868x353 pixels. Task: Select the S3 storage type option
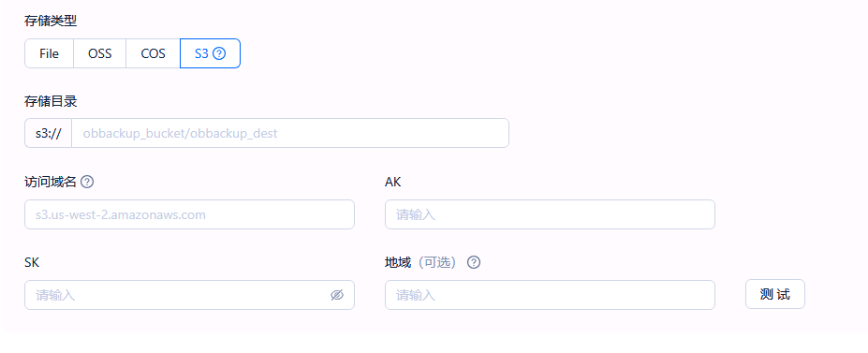point(211,53)
